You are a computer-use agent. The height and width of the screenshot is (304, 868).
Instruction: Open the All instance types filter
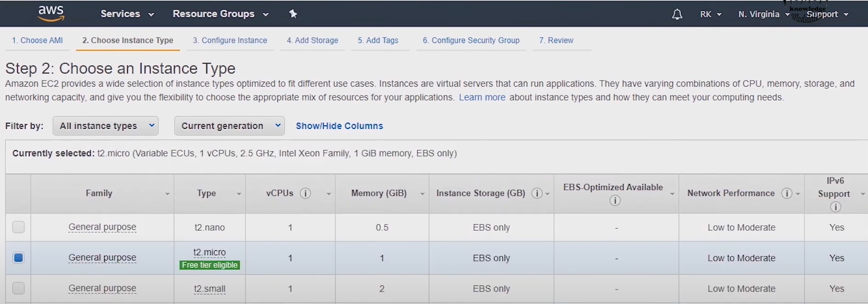click(x=106, y=126)
